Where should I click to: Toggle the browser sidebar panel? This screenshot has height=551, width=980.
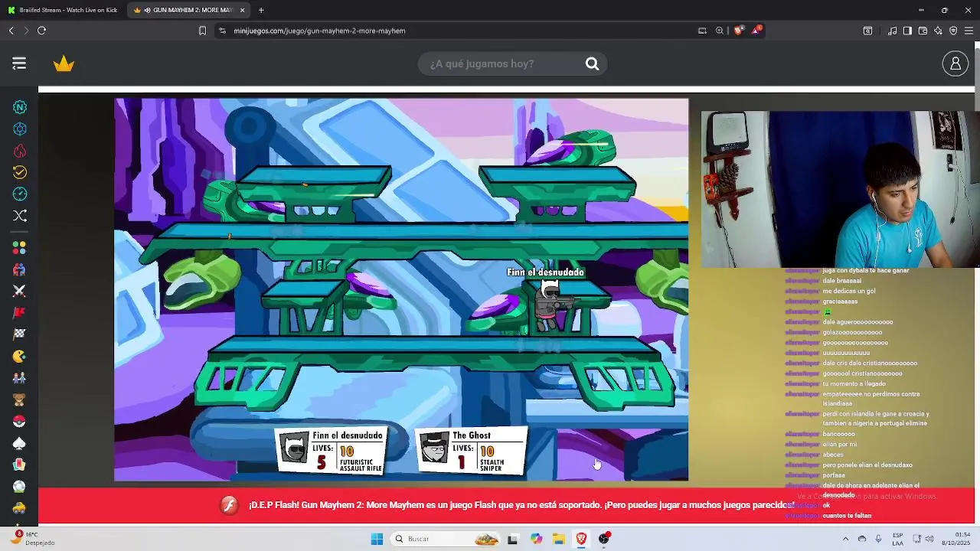pos(907,31)
